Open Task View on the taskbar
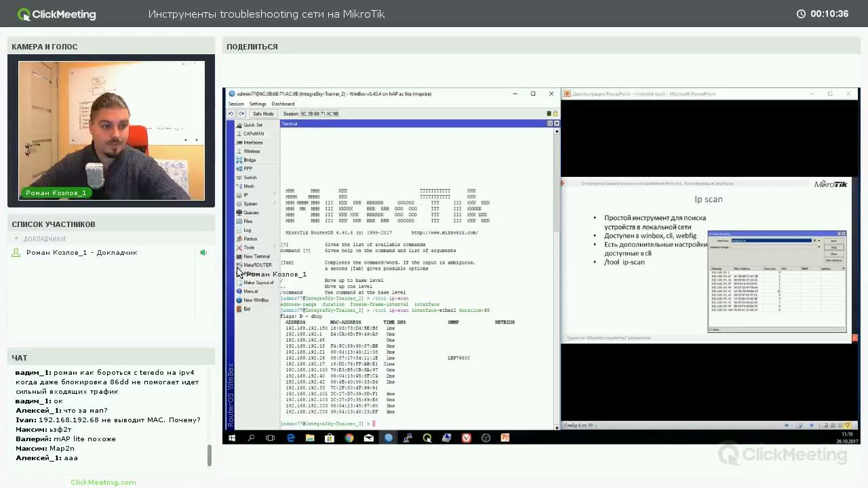Viewport: 868px width, 488px height. click(271, 439)
